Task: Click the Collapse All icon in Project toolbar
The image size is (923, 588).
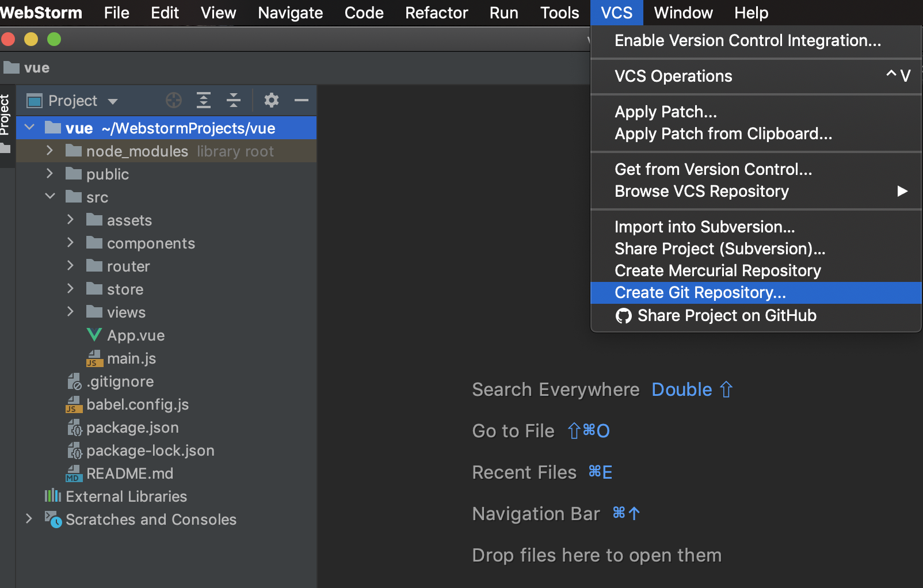Action: [234, 101]
